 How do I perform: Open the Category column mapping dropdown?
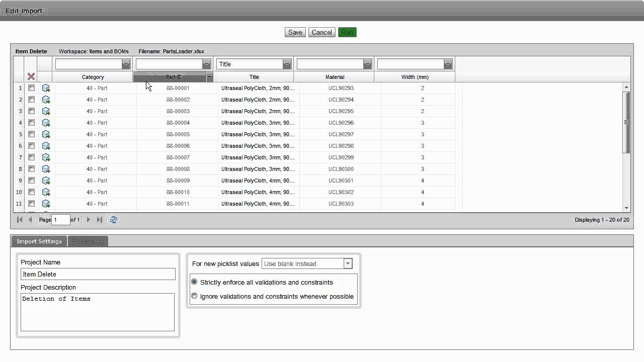[x=126, y=64]
